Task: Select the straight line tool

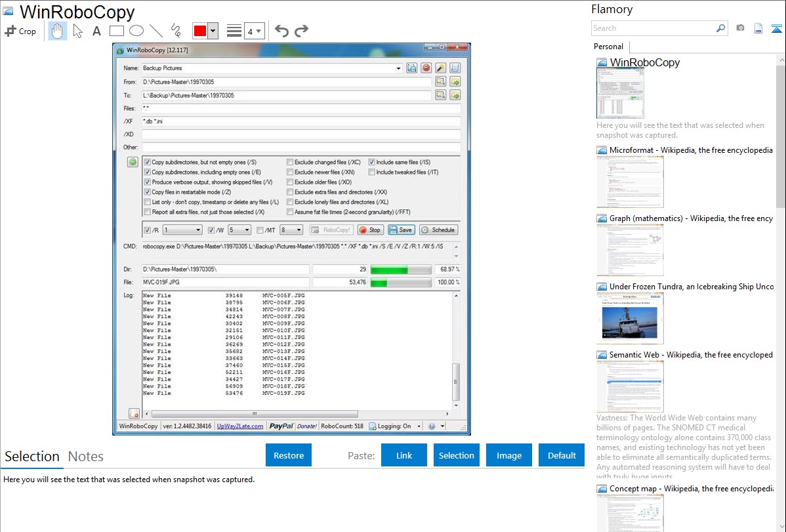Action: pyautogui.click(x=156, y=31)
